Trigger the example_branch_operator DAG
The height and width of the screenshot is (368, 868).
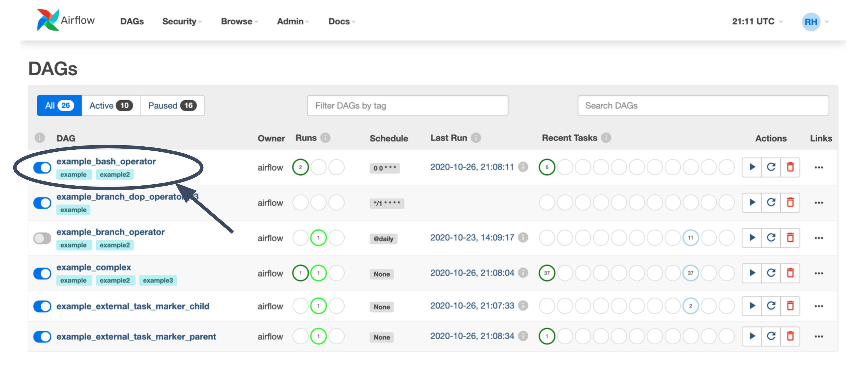[x=752, y=238]
